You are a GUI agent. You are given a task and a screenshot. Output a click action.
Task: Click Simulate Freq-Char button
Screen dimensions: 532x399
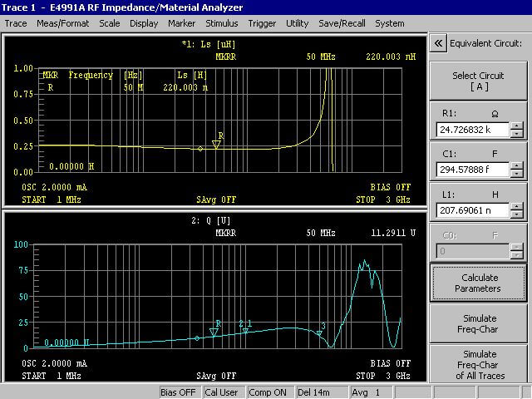coord(478,323)
